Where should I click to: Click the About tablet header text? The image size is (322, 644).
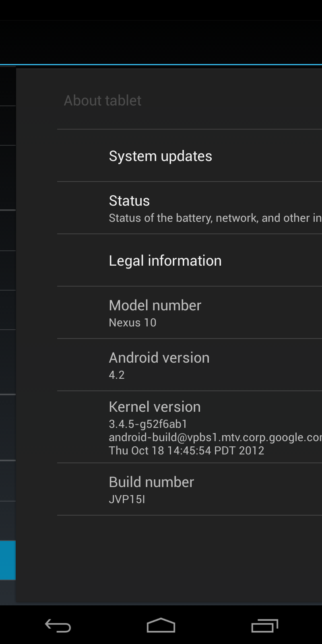coord(103,100)
